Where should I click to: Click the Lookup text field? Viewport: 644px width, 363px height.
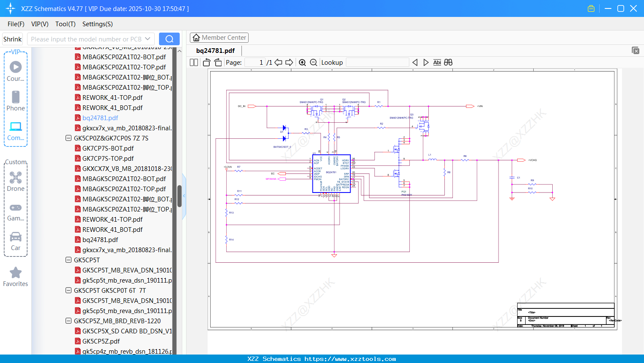point(377,63)
